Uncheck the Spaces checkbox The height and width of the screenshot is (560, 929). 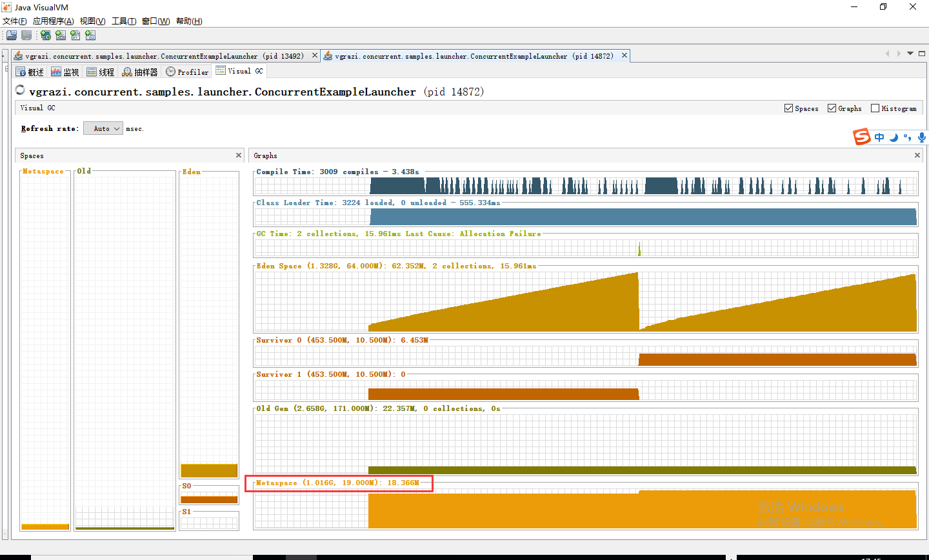point(788,108)
